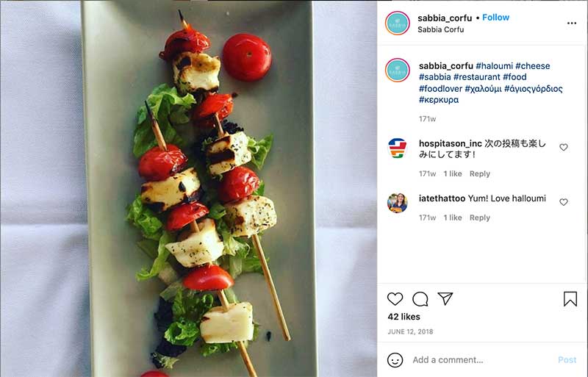Reply to the iatethattoo comment
This screenshot has width=588, height=377.
(480, 218)
